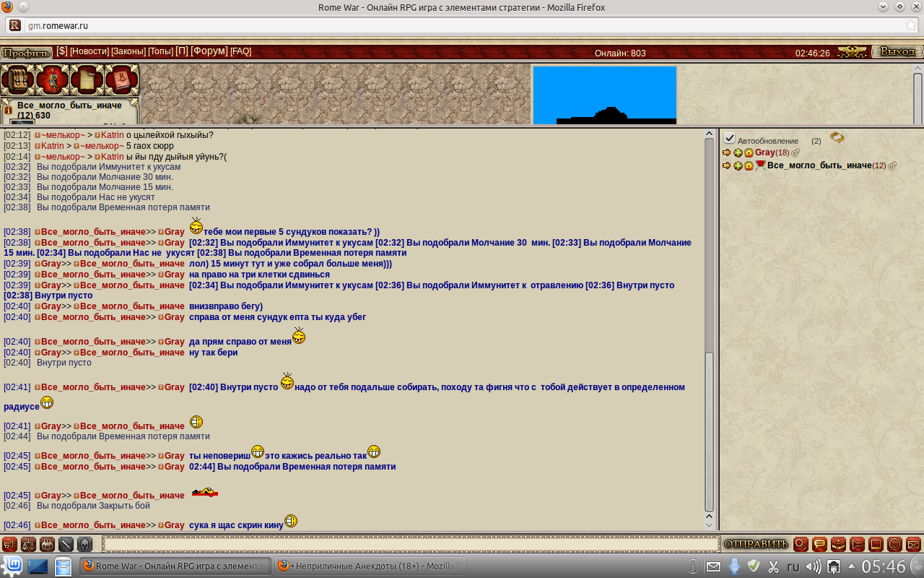Click the chat log vertical scrollbar thumb
This screenshot has width=924, height=578.
[709, 432]
